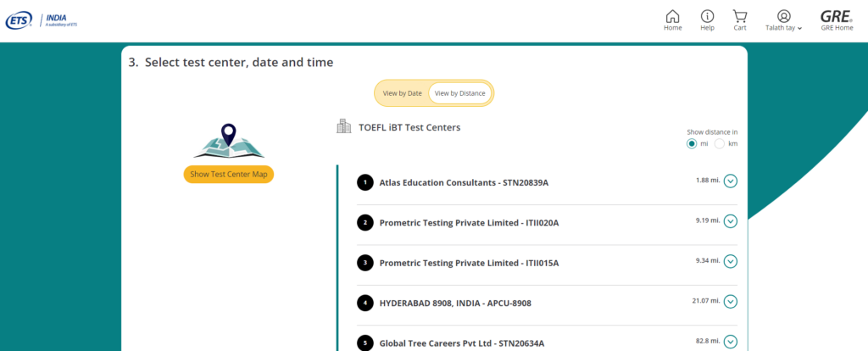Expand Global Tree Careers chevron
The image size is (868, 351).
(731, 343)
